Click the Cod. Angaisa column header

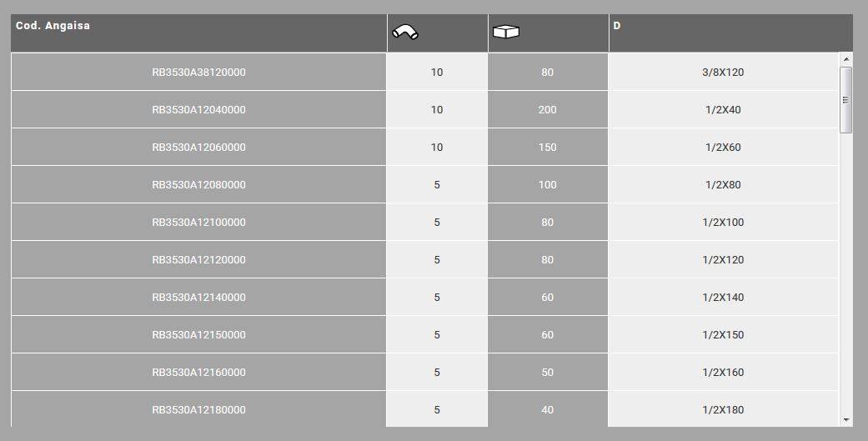tap(53, 26)
